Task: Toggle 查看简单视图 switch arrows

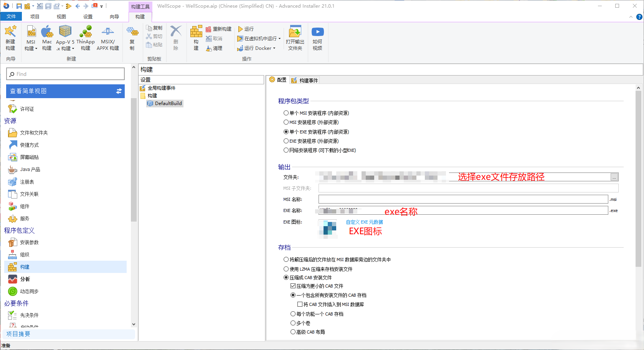Action: click(119, 91)
